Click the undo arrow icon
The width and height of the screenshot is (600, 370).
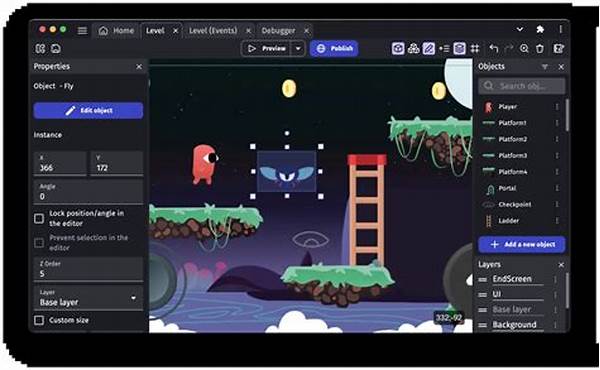[494, 49]
